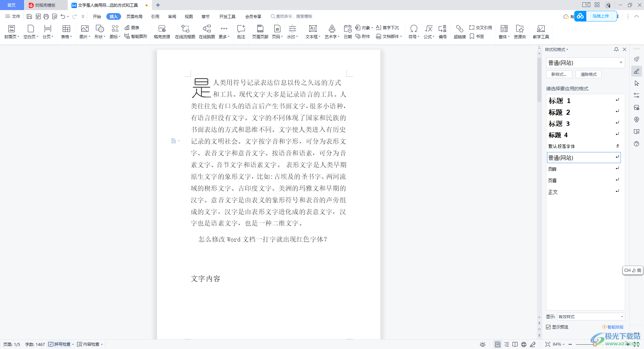Open 智能排版 smart layout link
The height and width of the screenshot is (349, 644).
613,327
